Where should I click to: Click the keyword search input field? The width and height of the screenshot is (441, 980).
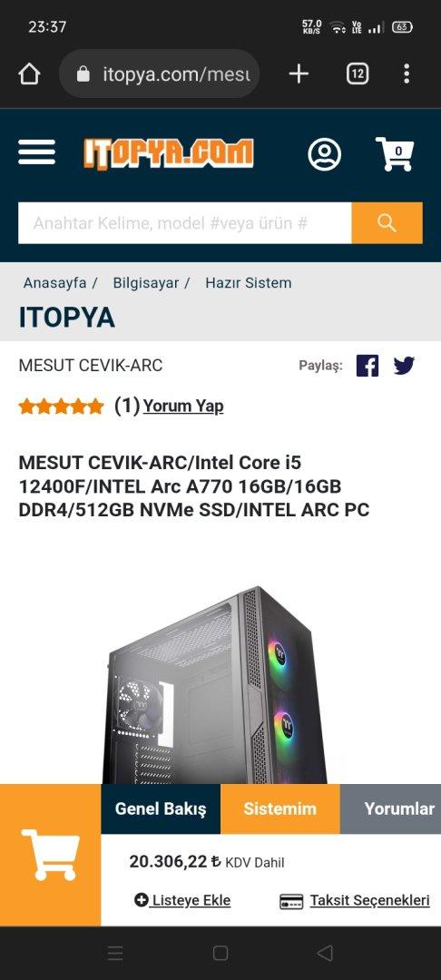click(185, 223)
